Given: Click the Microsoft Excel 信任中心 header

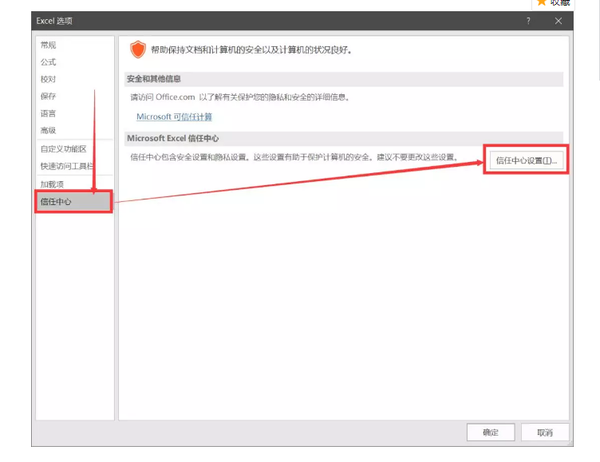Looking at the screenshot, I should [x=344, y=138].
